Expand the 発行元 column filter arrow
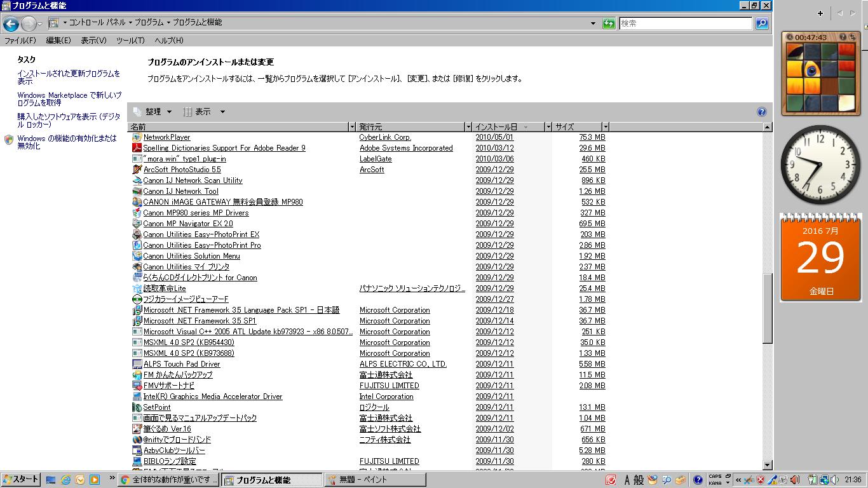Viewport: 868px width, 488px height. tap(468, 127)
